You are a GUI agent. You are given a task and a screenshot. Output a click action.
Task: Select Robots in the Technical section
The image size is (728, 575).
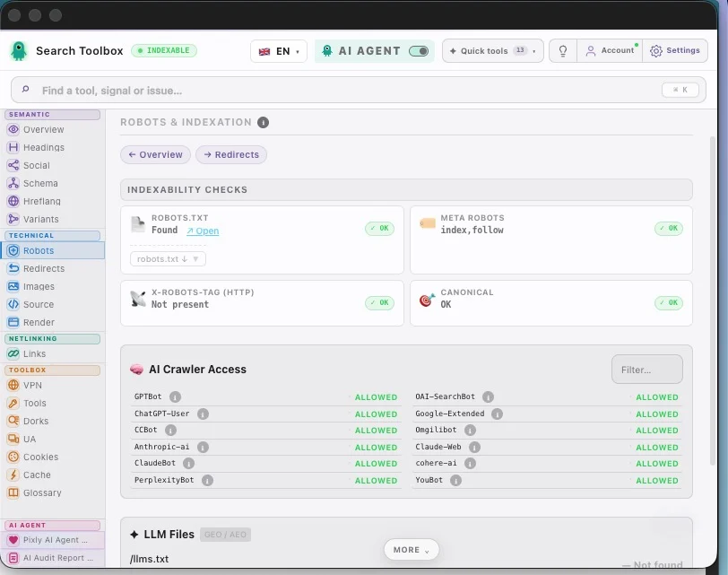53,251
